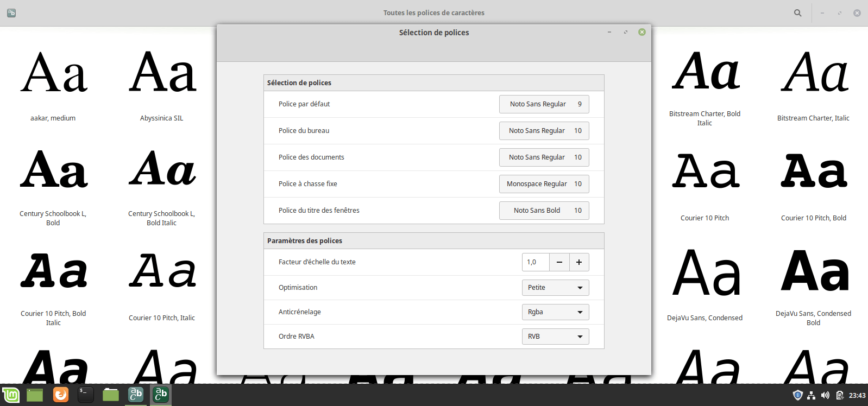Switch to the font viewer taskbar window
This screenshot has width=868, height=406.
[136, 395]
